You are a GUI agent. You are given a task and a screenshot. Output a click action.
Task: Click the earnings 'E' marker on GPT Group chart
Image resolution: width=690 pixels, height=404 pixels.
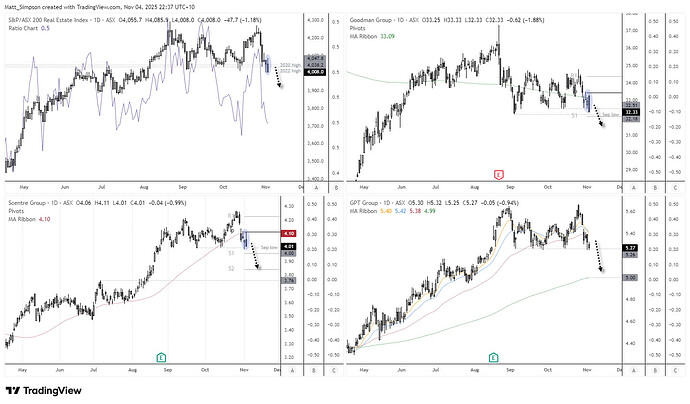[493, 357]
